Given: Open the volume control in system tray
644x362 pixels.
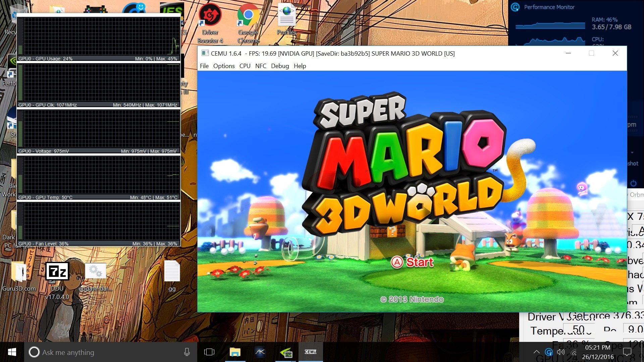Looking at the screenshot, I should coord(561,352).
